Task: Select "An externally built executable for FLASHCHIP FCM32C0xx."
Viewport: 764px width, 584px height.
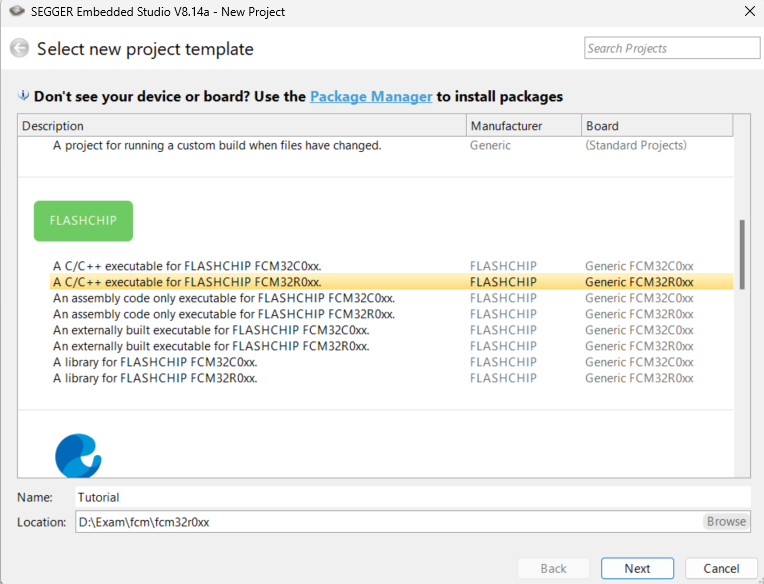Action: (x=211, y=330)
